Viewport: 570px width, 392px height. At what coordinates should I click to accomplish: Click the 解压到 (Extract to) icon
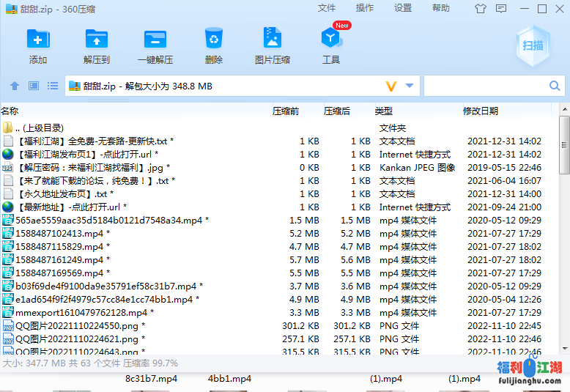point(97,39)
